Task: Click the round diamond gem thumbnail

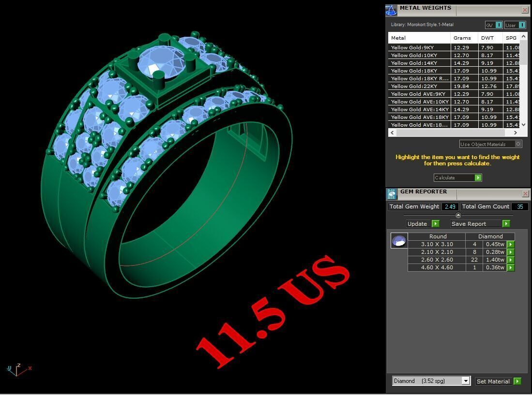Action: (399, 240)
